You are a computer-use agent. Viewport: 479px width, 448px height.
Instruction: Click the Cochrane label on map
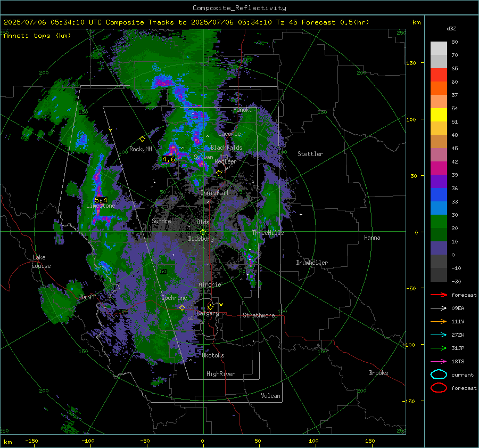[174, 298]
